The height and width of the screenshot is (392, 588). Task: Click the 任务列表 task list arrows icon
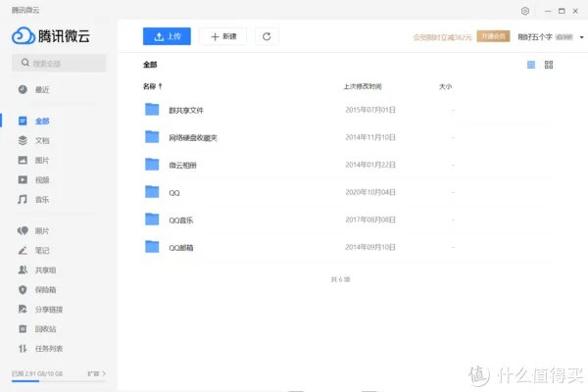(23, 349)
